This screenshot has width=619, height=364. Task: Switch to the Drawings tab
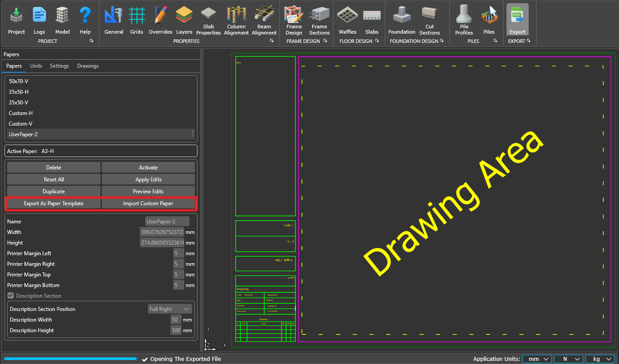point(88,66)
